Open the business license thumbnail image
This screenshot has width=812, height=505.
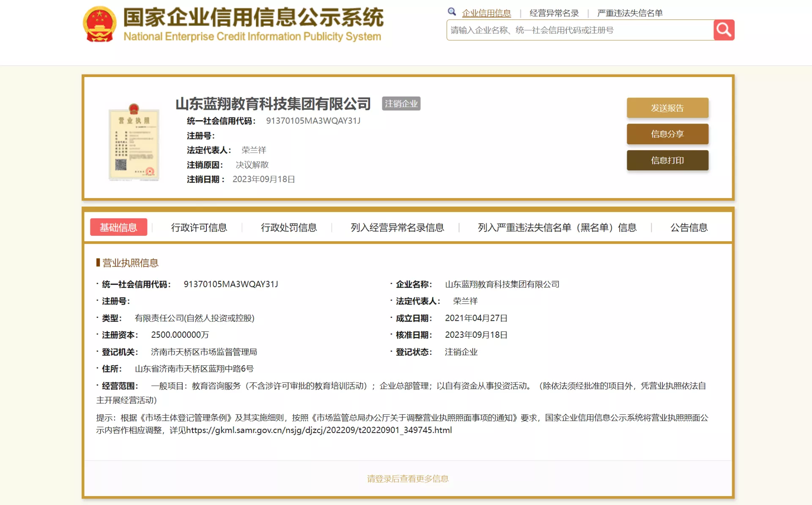[134, 142]
